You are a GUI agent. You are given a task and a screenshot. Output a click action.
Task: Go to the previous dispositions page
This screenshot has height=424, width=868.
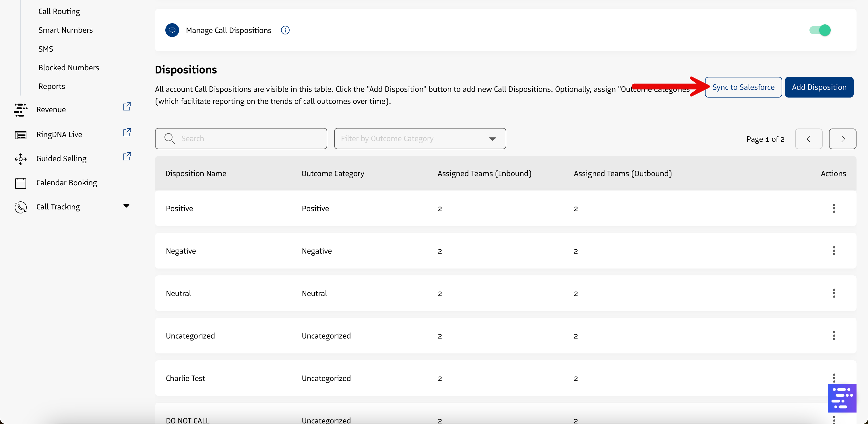808,139
